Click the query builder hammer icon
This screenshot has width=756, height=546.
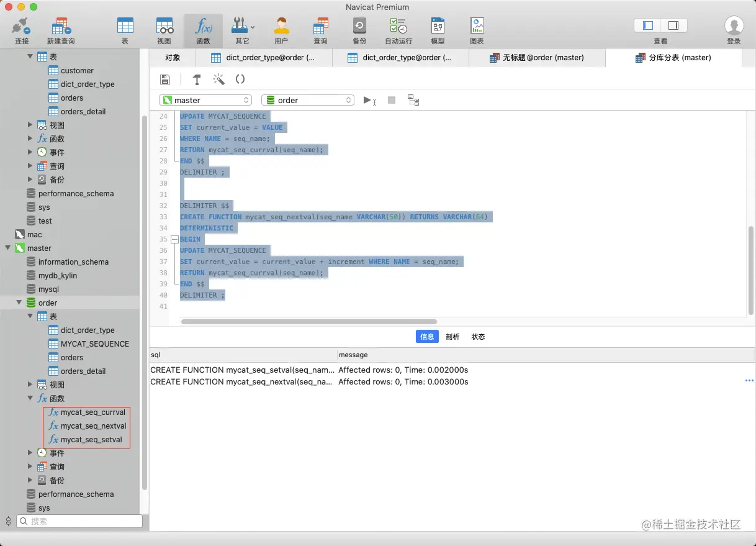(x=197, y=79)
